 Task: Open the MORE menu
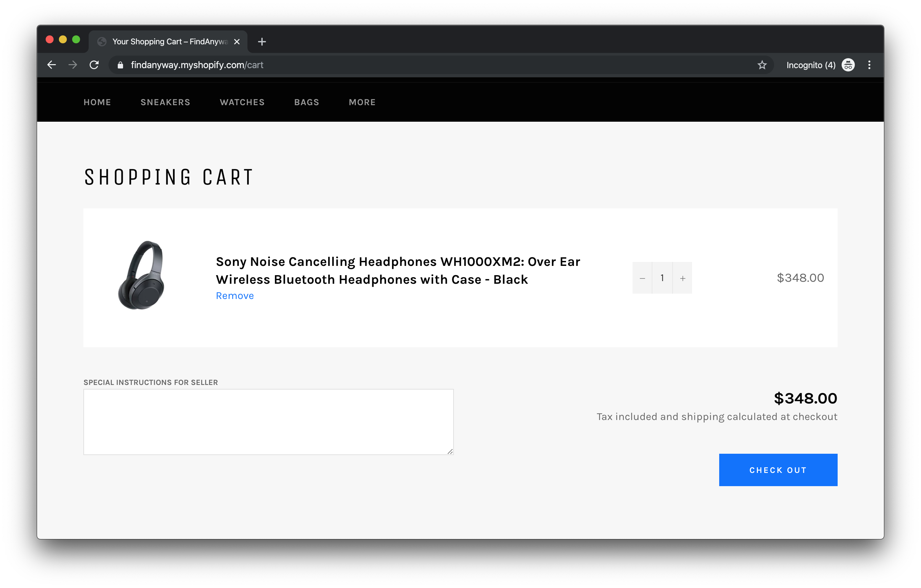pos(362,102)
